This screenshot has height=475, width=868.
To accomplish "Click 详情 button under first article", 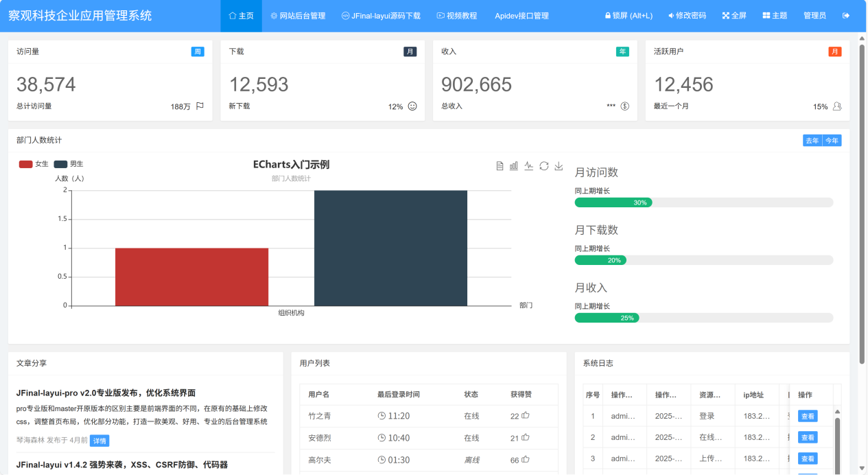I will [99, 441].
